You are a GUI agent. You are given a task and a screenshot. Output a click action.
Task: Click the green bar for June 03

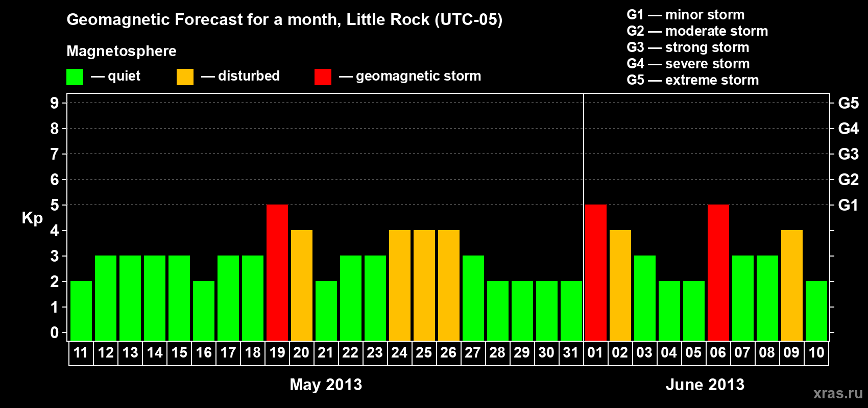point(645,298)
